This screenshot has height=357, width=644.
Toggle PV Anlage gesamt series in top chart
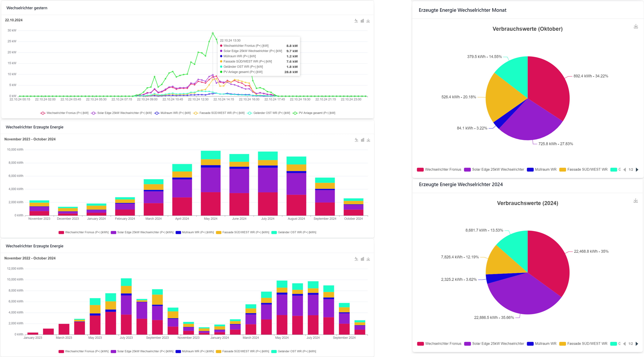[316, 113]
